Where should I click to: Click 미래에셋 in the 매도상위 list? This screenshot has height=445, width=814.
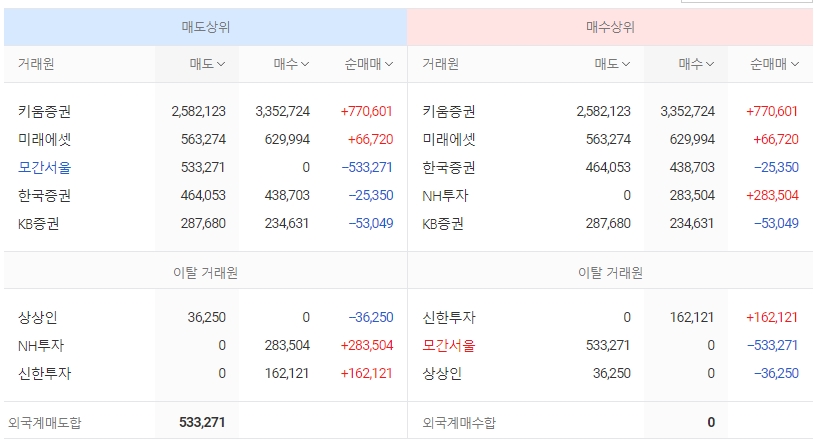click(44, 139)
